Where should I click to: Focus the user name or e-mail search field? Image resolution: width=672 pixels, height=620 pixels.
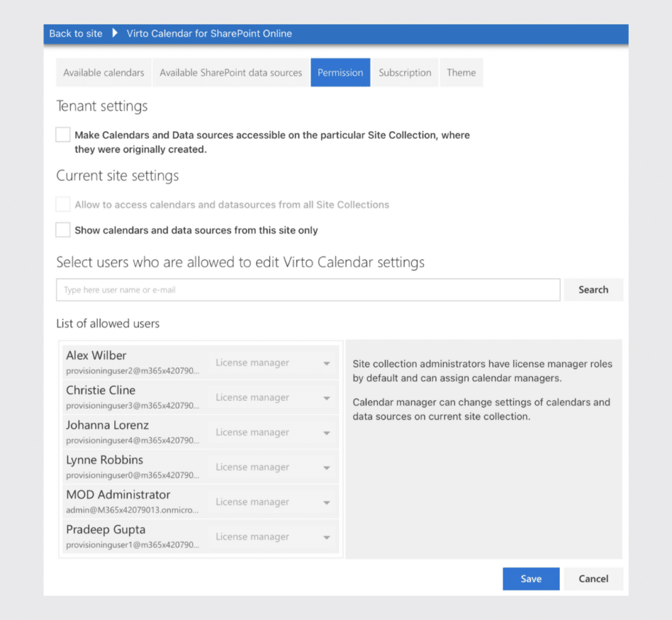(308, 289)
